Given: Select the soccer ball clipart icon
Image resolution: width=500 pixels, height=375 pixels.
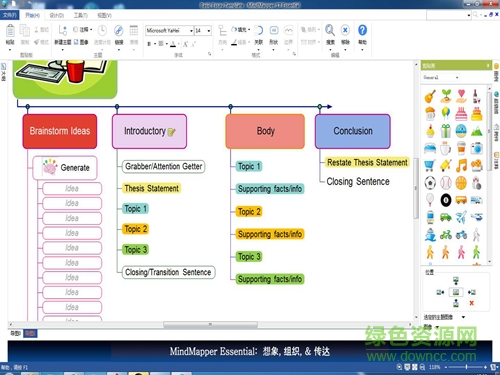Looking at the screenshot, I should [430, 183].
